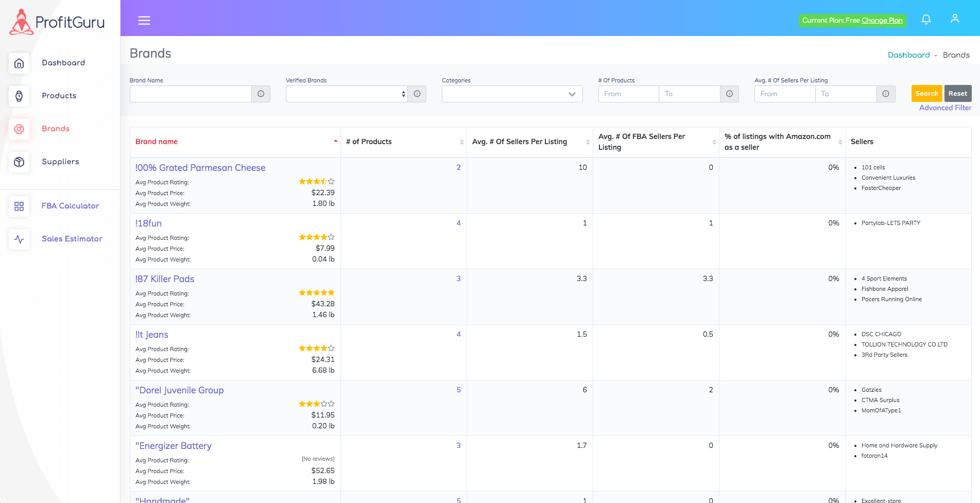
Task: Open the user account icon
Action: 955,19
